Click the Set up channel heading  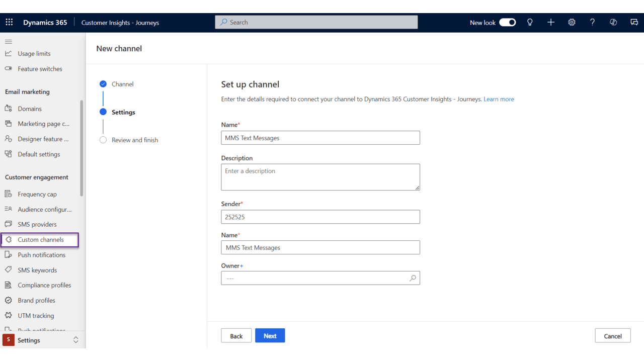coord(250,84)
